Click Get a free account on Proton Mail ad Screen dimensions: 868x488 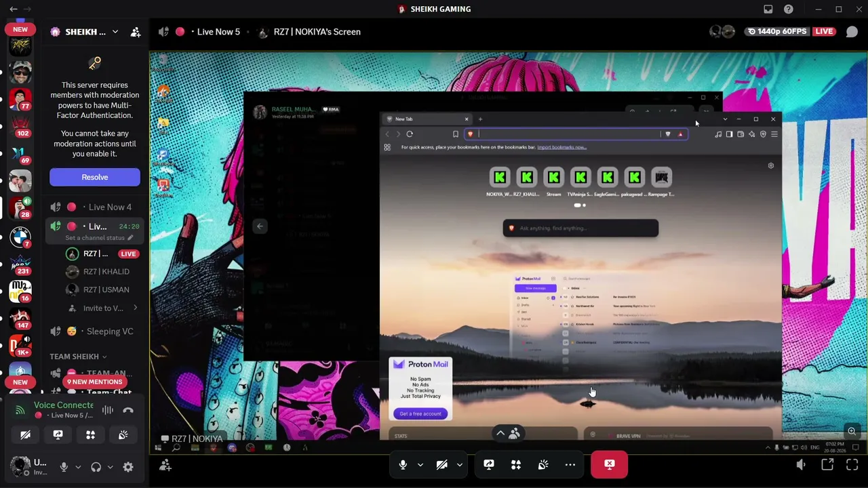coord(420,413)
